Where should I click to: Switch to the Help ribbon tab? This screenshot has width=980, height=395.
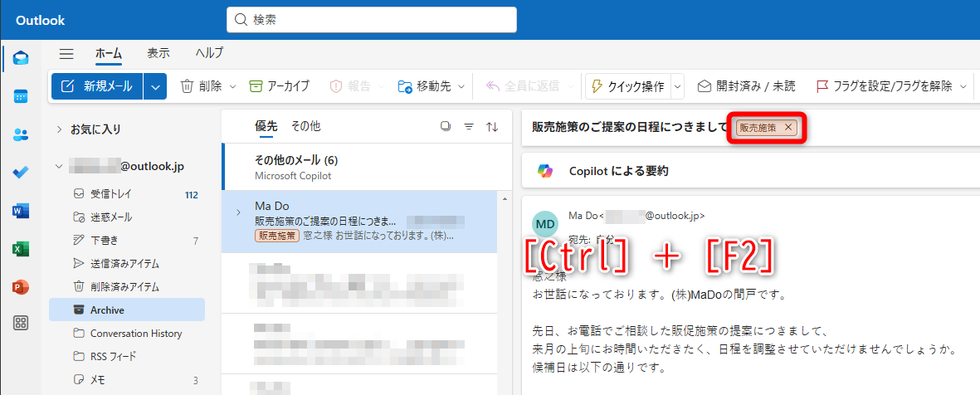coord(209,54)
